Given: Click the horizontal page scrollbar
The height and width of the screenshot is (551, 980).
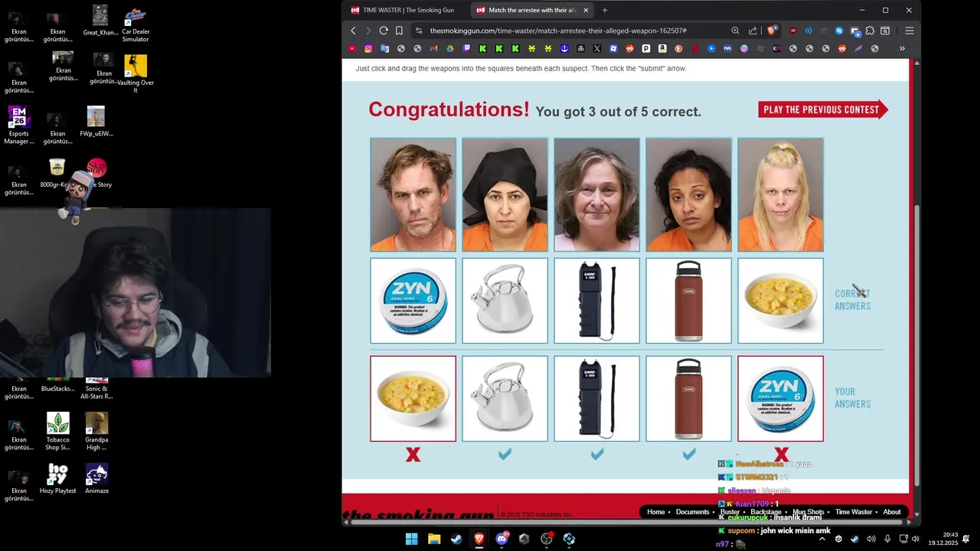Looking at the screenshot, I should 628,522.
